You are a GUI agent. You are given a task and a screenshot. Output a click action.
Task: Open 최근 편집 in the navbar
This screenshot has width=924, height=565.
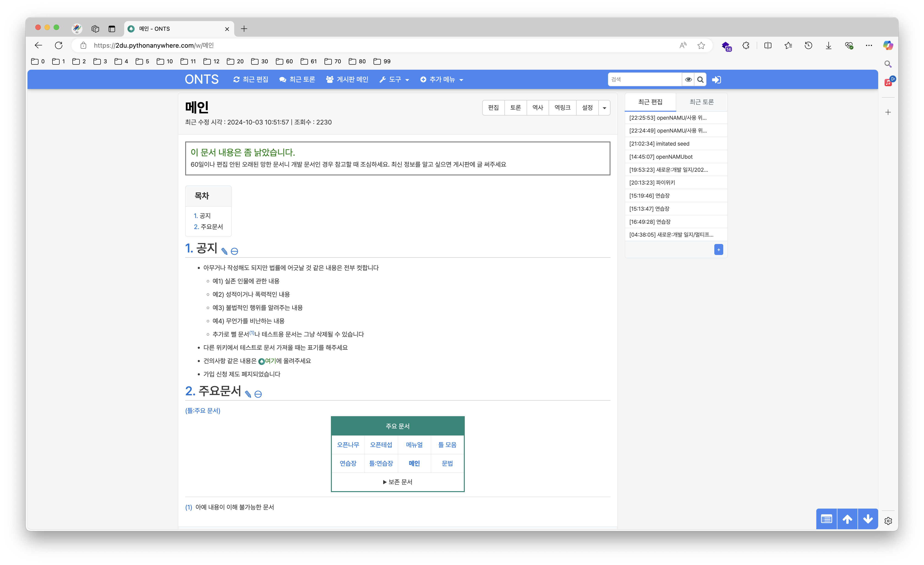coord(251,80)
